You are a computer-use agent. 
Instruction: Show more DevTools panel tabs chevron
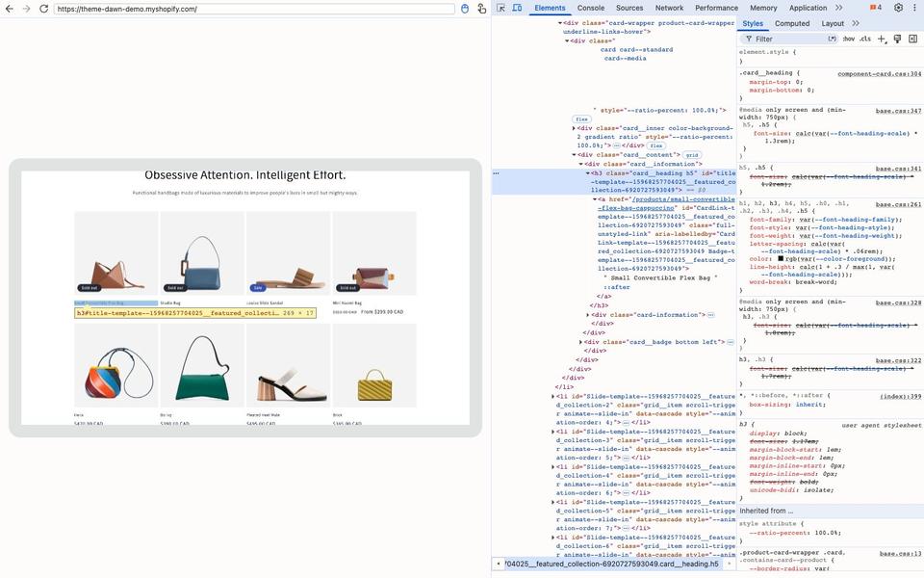[838, 8]
